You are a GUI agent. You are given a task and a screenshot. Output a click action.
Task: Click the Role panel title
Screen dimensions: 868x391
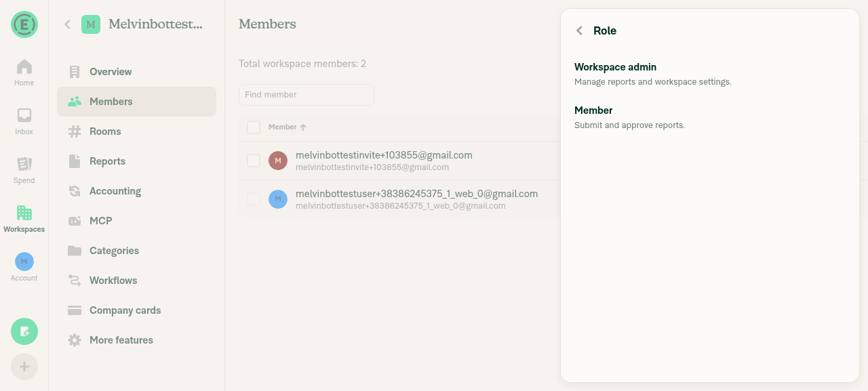point(605,30)
